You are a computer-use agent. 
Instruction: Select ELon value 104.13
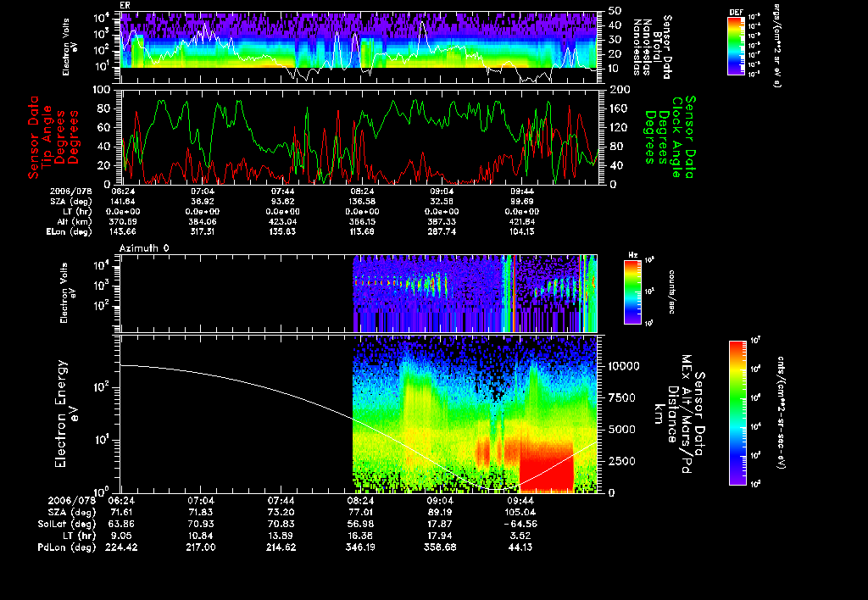pyautogui.click(x=522, y=232)
